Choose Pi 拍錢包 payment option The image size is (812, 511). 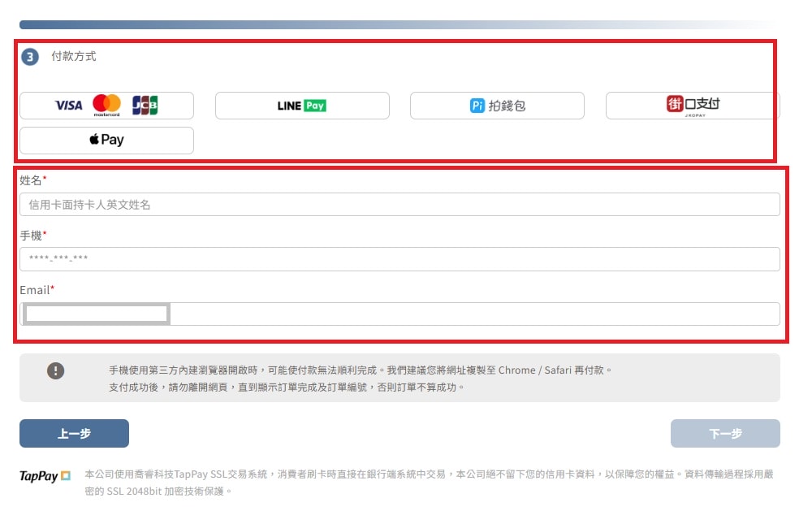(x=497, y=106)
